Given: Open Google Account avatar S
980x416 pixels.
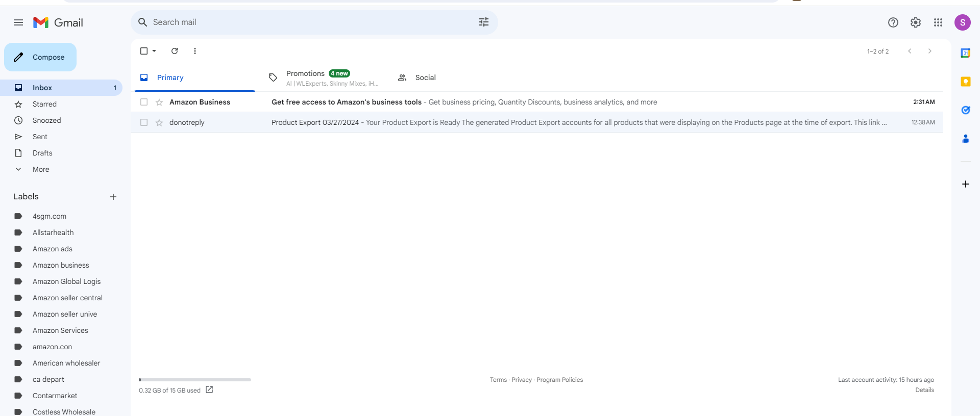Looking at the screenshot, I should coord(963,22).
